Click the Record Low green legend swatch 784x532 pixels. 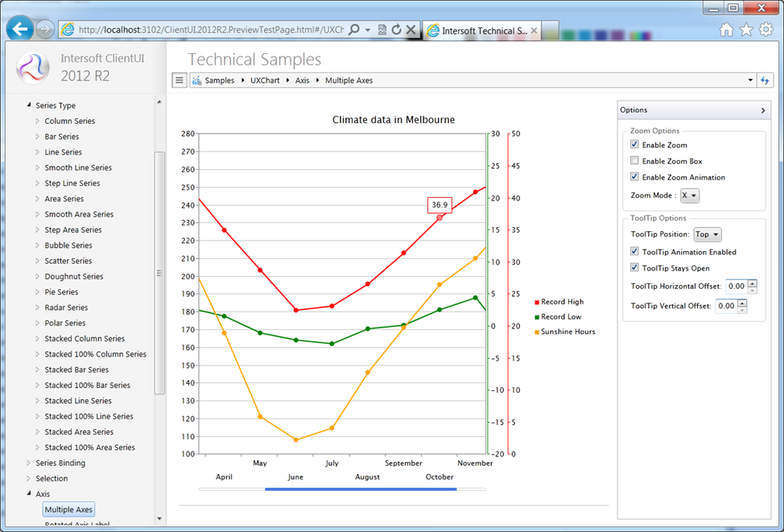click(537, 317)
